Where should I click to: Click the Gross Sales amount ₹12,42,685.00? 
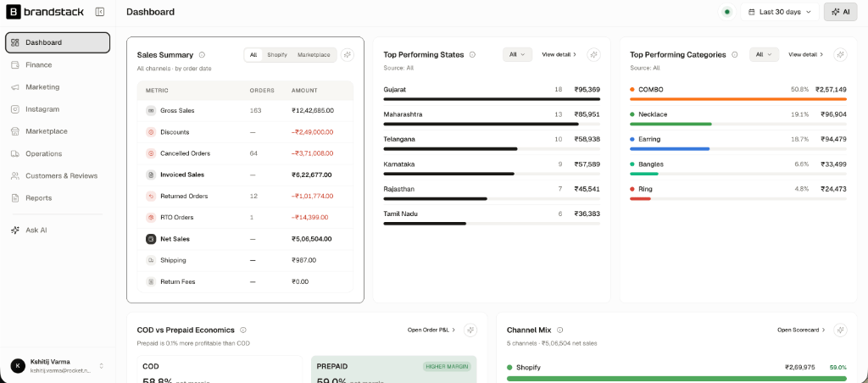click(313, 111)
